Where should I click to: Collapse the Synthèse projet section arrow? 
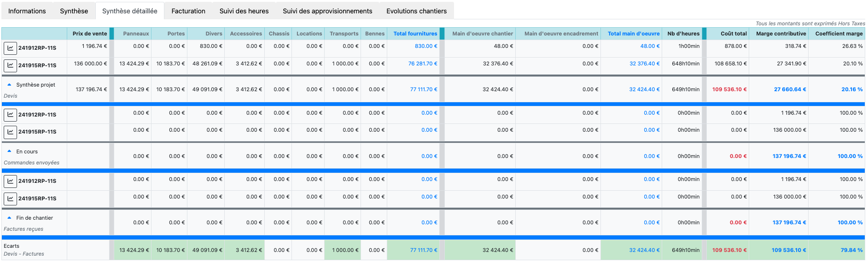point(9,85)
